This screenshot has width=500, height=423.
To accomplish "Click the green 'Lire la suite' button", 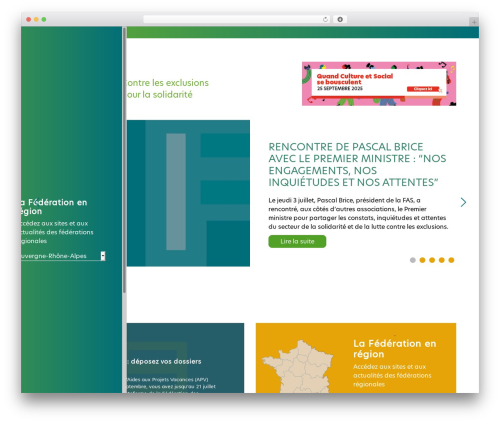I will click(x=297, y=241).
